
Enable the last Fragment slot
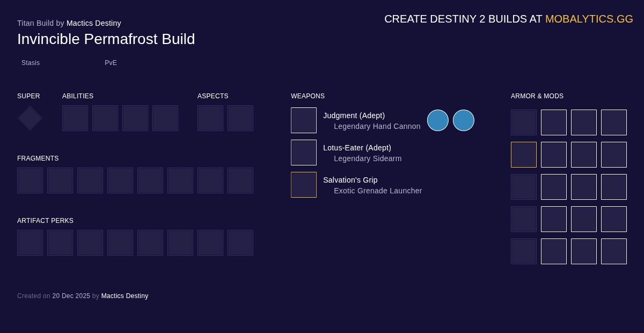point(240,180)
